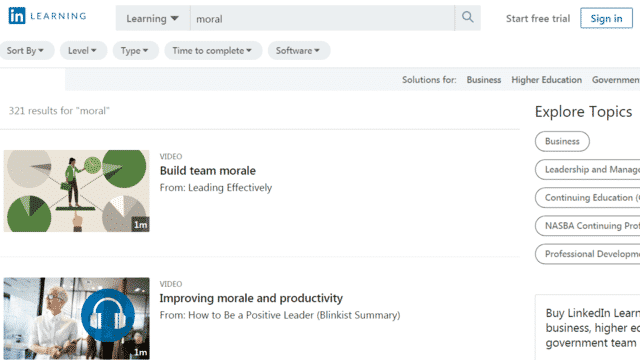Open the Improving morale and productivity thumbnail

pyautogui.click(x=77, y=318)
